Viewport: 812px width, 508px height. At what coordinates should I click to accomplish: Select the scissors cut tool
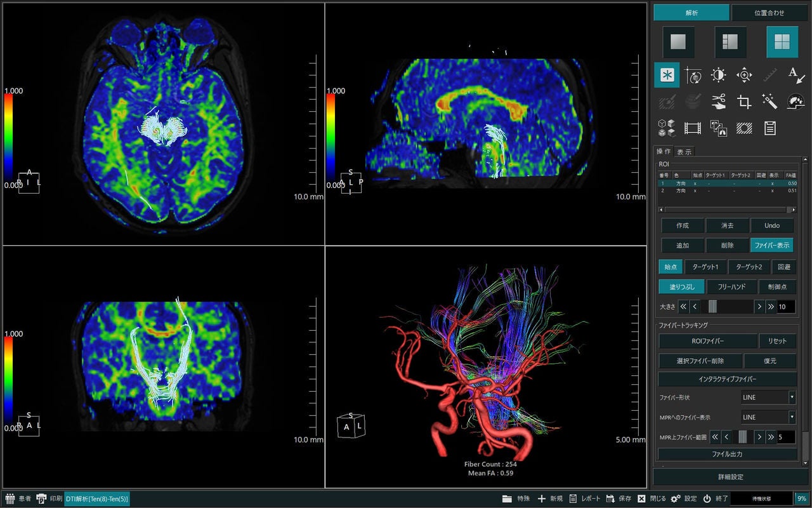pyautogui.click(x=718, y=101)
